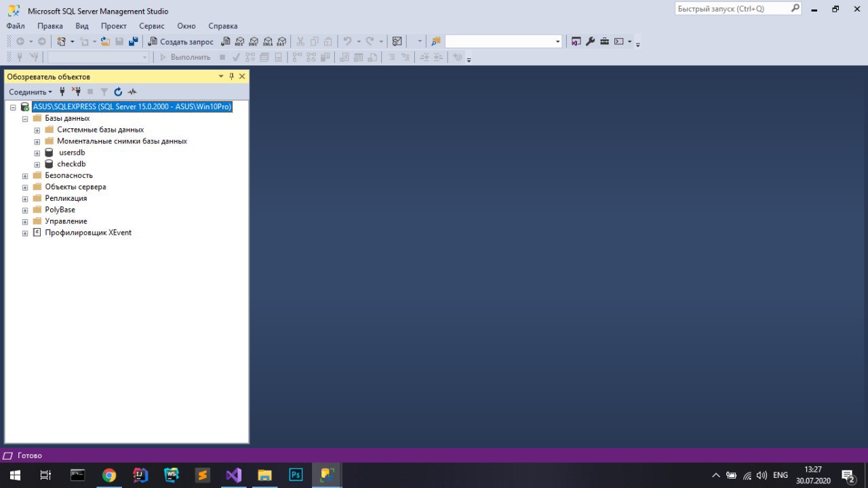Viewport: 868px width, 488px height.
Task: Collapse the ASUS\SQLEXPRESS server node
Action: tap(13, 107)
